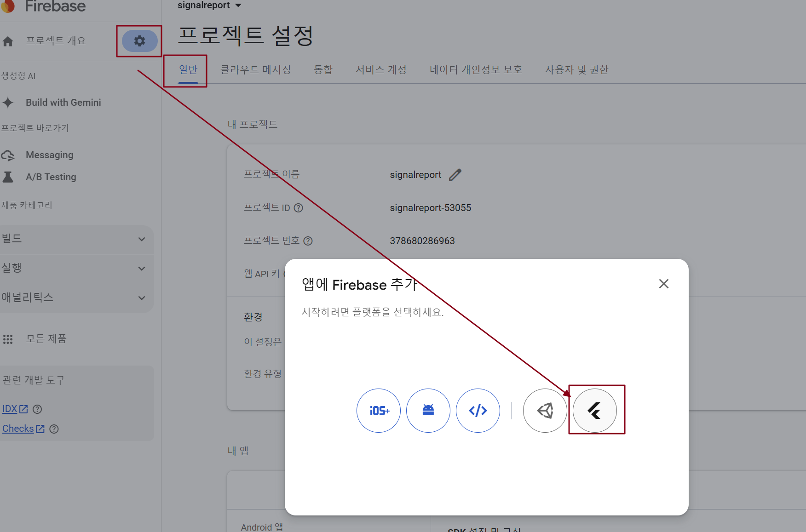Click project number 378680286963
This screenshot has height=532, width=806.
click(422, 241)
